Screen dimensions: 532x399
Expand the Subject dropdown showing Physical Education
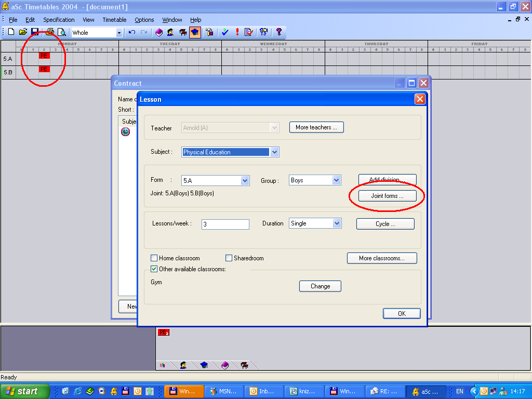[275, 152]
